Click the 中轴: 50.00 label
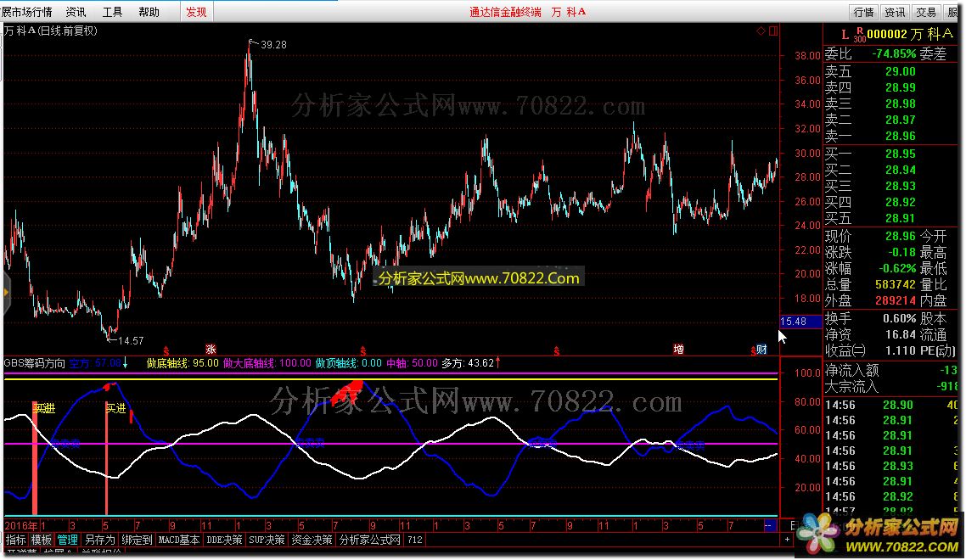966x560 pixels. (412, 363)
